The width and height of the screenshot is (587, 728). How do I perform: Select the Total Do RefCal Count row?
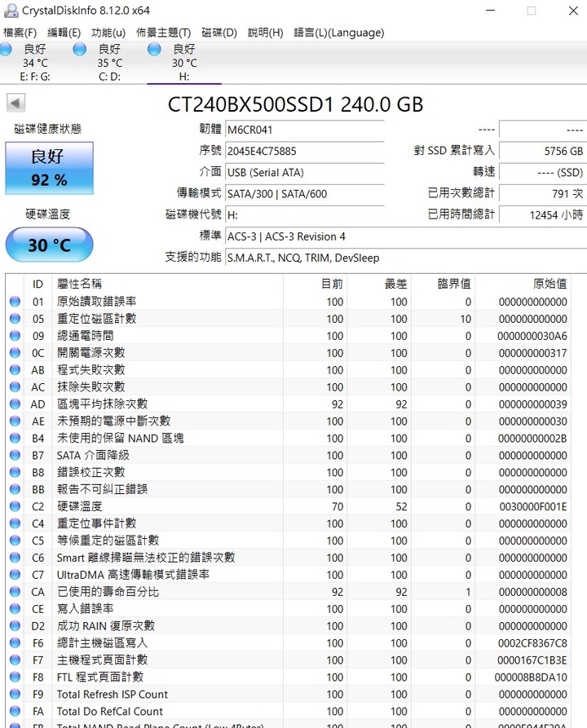click(289, 711)
